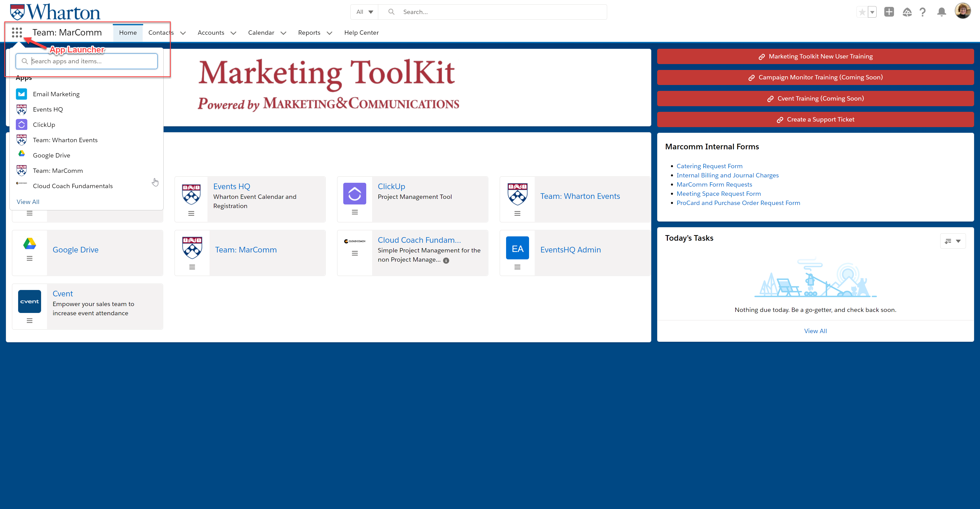Open the Events HQ tile link

[x=232, y=186]
